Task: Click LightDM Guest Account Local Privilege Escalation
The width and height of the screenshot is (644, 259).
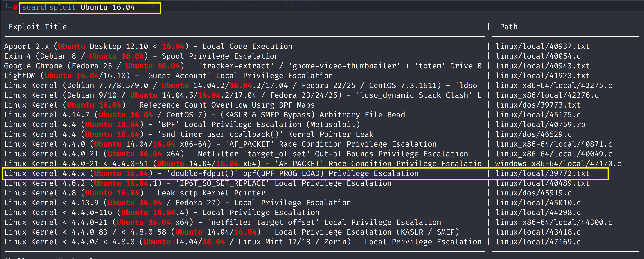Action: (168, 76)
